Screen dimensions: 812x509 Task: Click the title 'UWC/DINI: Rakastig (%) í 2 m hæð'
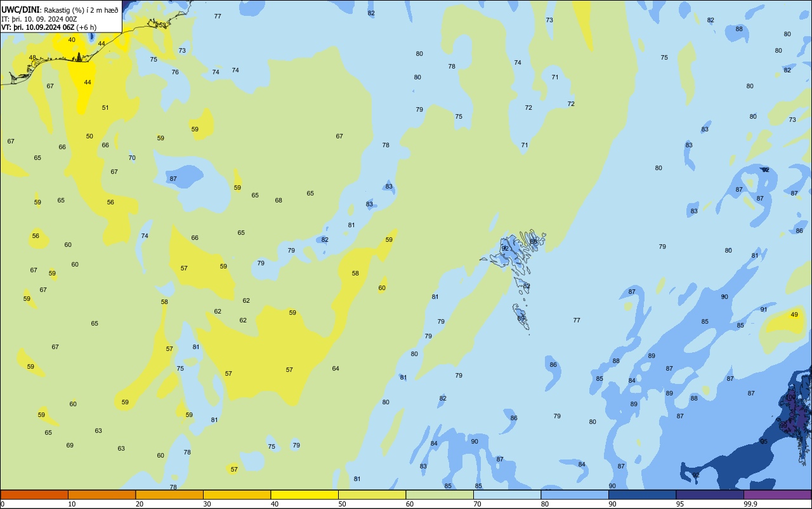click(x=60, y=10)
